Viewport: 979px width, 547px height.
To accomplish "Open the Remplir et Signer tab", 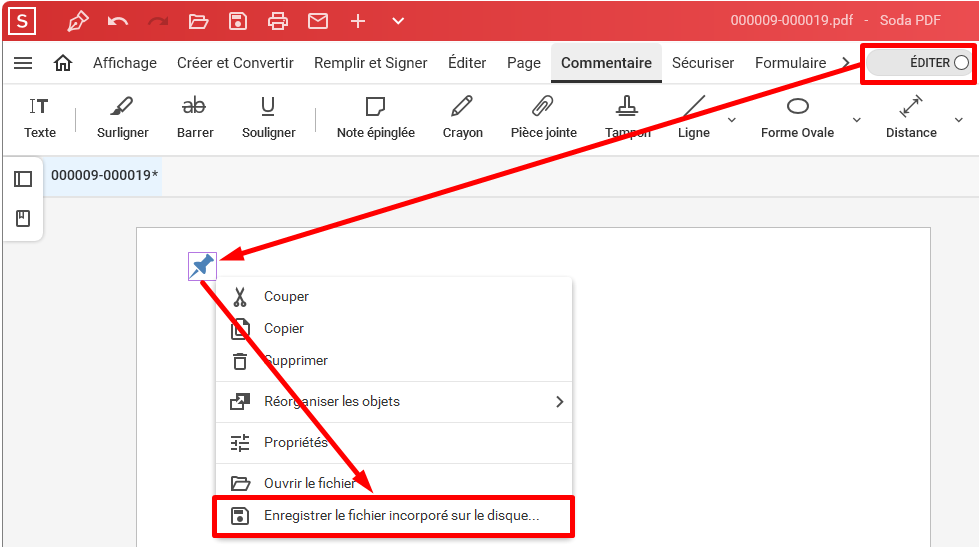I will 371,63.
